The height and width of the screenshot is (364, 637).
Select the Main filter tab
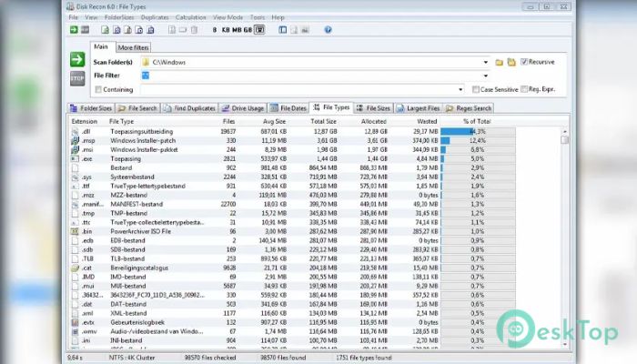pyautogui.click(x=101, y=46)
